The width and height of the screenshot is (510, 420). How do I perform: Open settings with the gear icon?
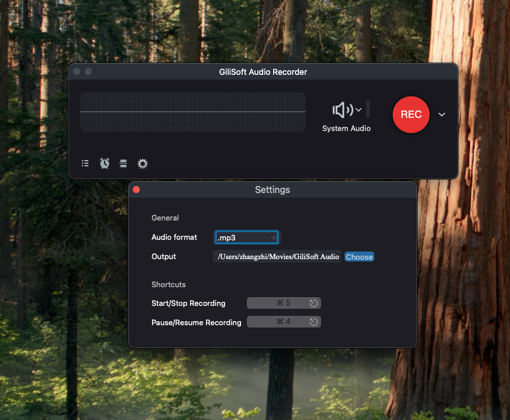(143, 164)
